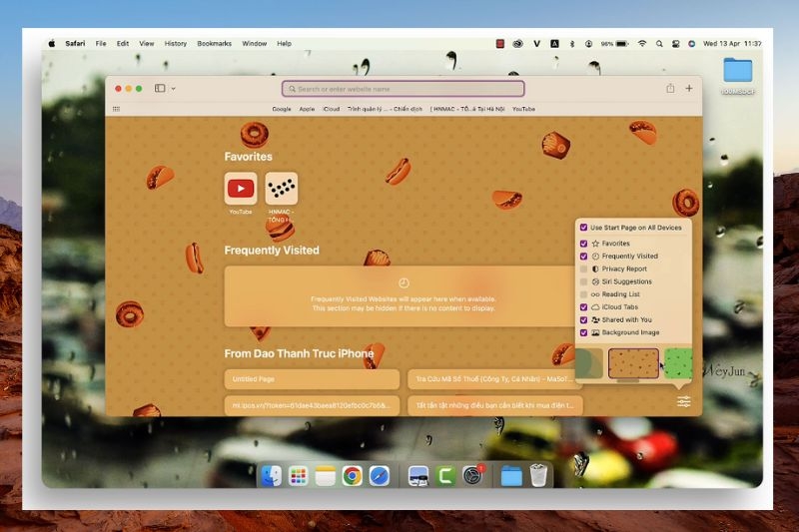This screenshot has height=532, width=799.
Task: Click the Creative Cloud menu bar icon
Action: pos(517,44)
